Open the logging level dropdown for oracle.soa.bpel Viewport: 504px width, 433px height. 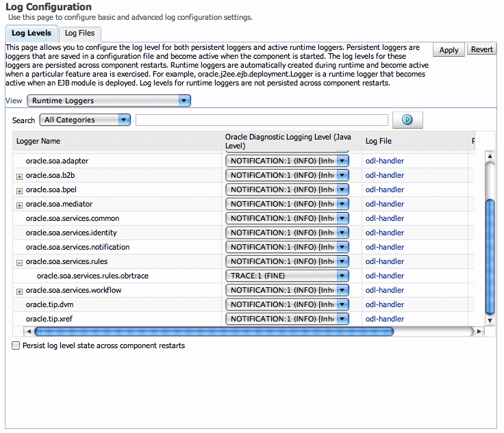click(x=287, y=189)
